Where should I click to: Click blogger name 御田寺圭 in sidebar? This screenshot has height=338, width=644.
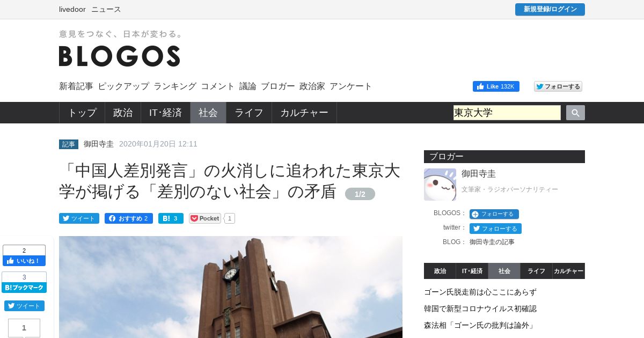(x=479, y=174)
